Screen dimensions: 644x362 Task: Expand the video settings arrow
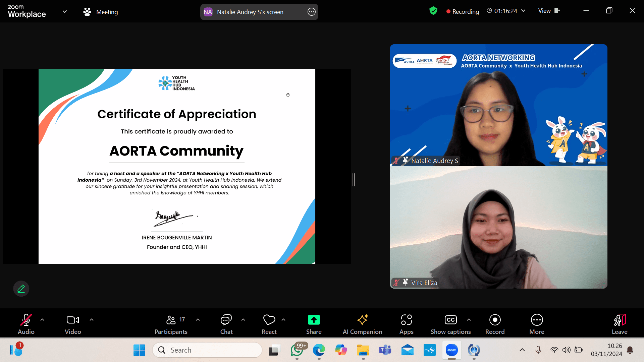[92, 320]
